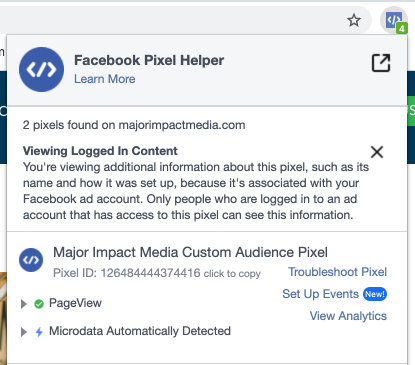
Task: Open the View Analytics link
Action: pos(348,316)
